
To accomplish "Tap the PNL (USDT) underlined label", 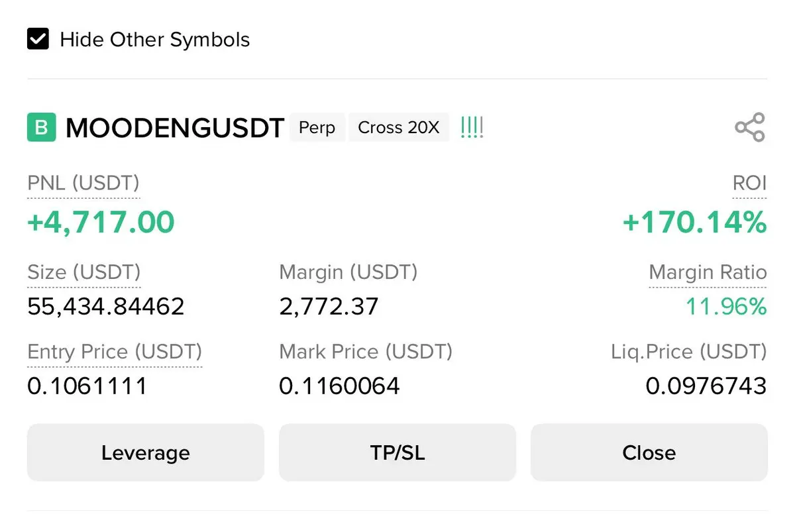I will [x=83, y=184].
